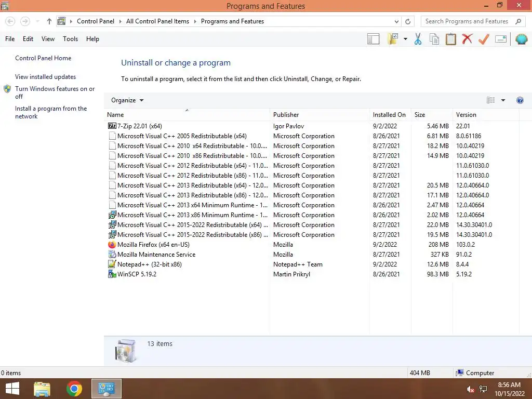Select the Mozilla Maintenance Service icon
Viewport: 532px width, 399px height.
pyautogui.click(x=112, y=254)
